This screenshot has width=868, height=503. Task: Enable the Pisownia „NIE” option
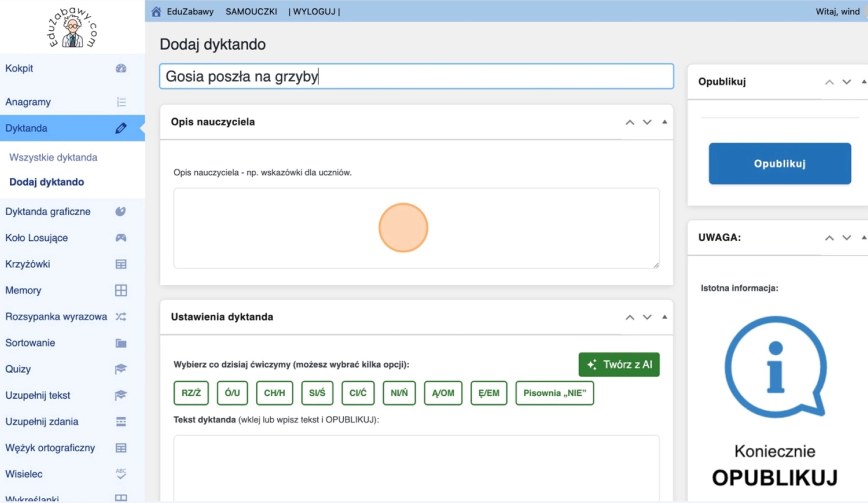(x=555, y=393)
